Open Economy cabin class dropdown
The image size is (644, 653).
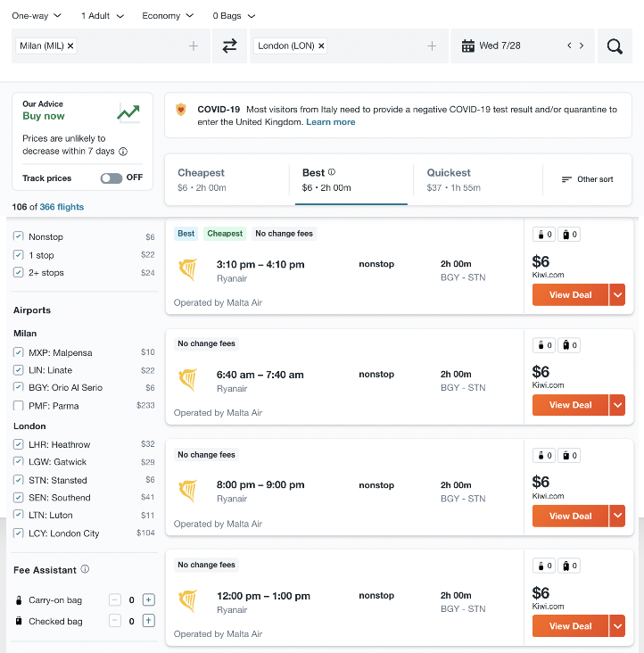pyautogui.click(x=168, y=16)
